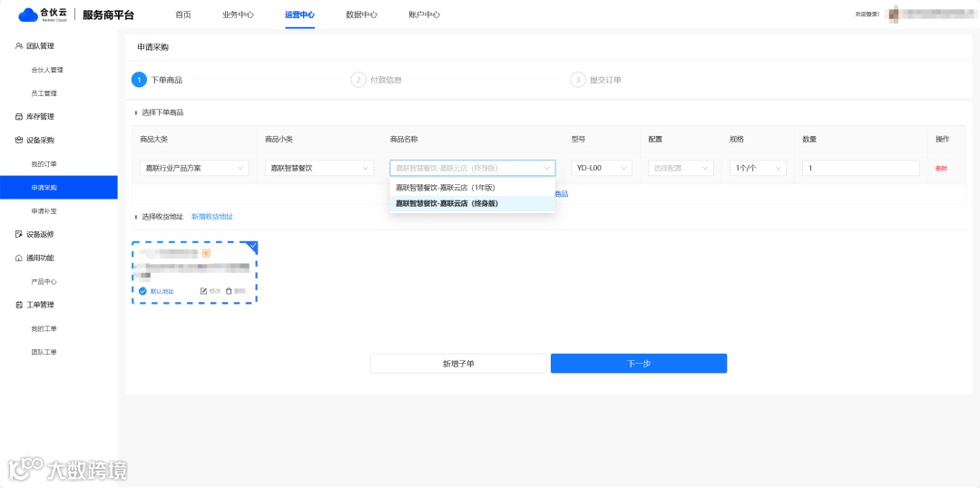The width and height of the screenshot is (980, 488).
Task: Click the user avatar in the top right
Action: point(893,13)
